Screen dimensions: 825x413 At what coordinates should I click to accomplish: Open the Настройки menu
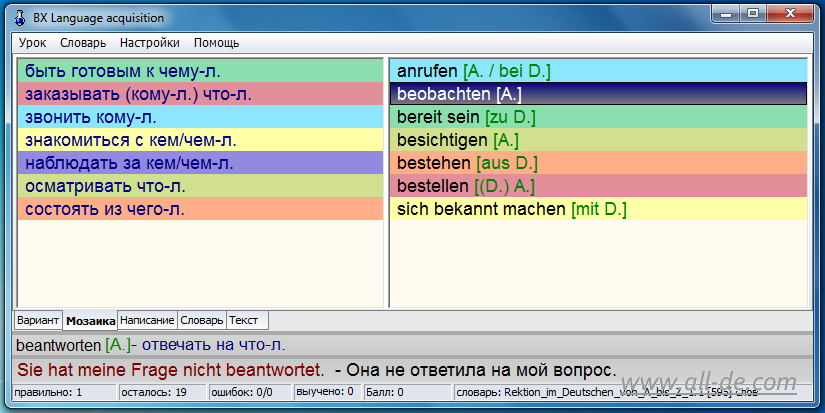150,43
